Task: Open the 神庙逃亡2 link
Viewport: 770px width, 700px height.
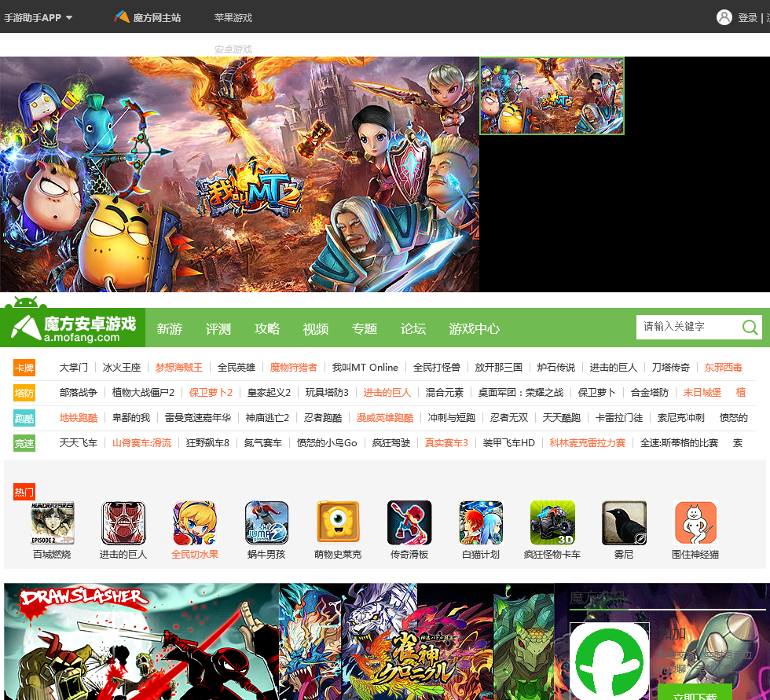Action: pyautogui.click(x=267, y=418)
